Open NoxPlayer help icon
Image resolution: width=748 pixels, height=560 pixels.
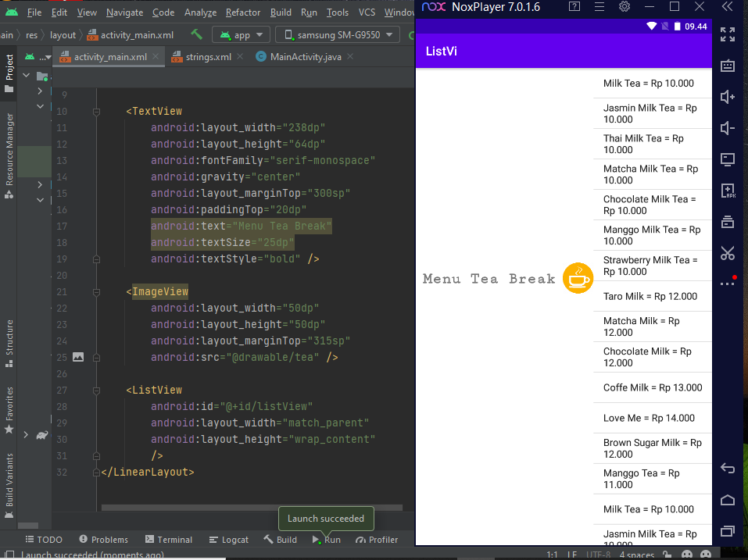point(574,7)
